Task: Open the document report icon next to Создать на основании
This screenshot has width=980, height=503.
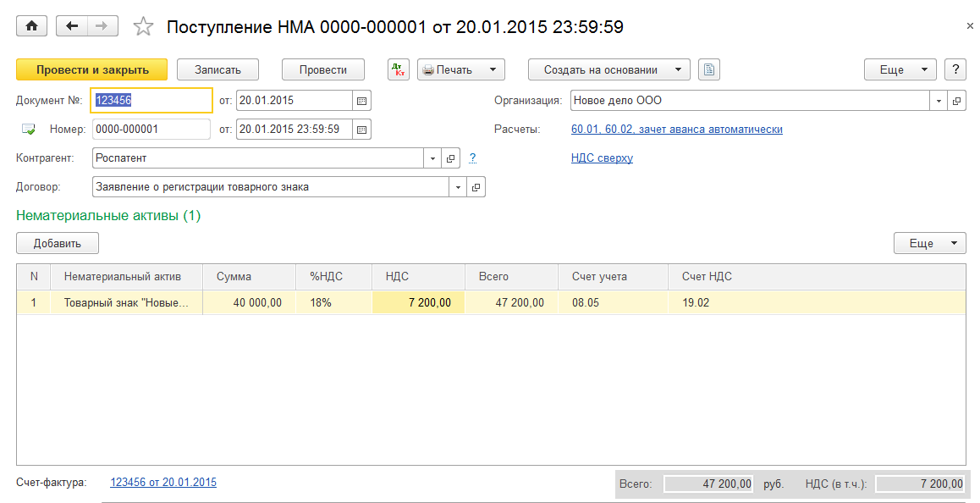Action: [708, 69]
